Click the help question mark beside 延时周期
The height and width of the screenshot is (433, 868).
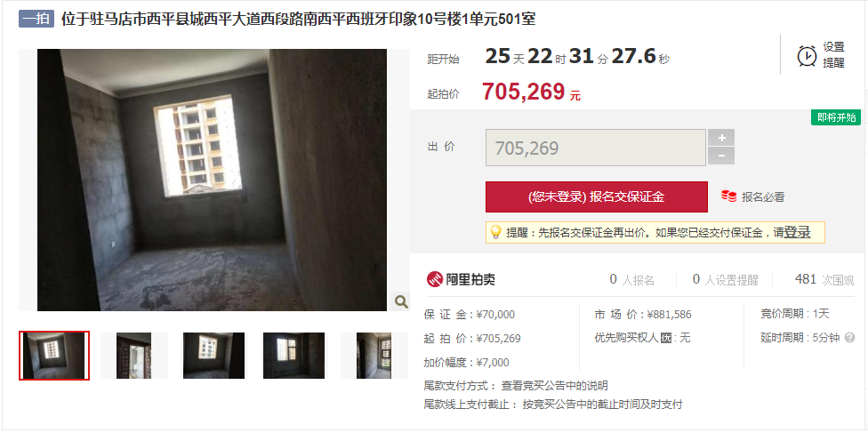point(849,337)
